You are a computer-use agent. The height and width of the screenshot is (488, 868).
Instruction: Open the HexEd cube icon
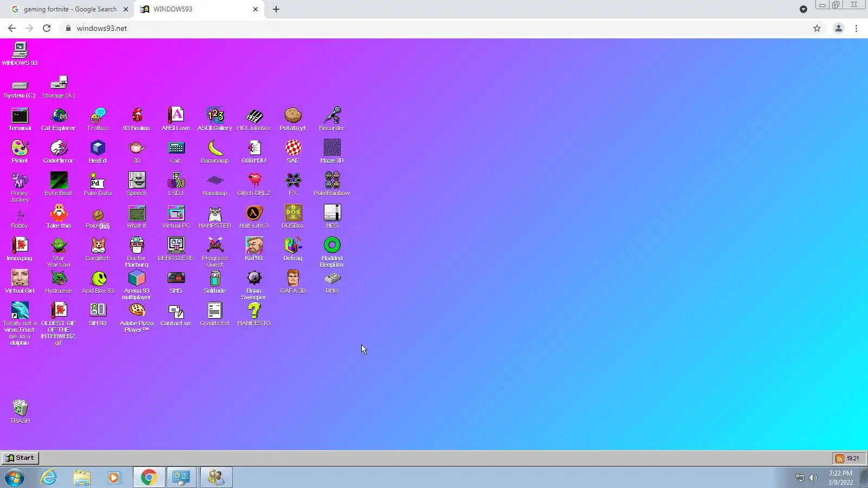[98, 152]
